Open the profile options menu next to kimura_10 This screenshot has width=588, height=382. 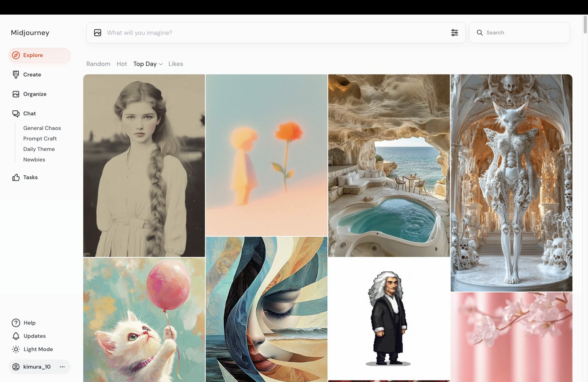click(x=62, y=367)
